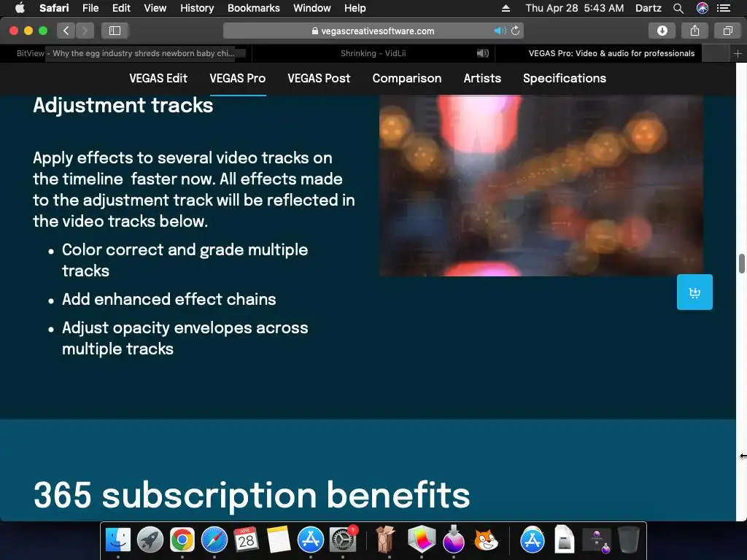Open the Comparison nav link

(x=407, y=78)
